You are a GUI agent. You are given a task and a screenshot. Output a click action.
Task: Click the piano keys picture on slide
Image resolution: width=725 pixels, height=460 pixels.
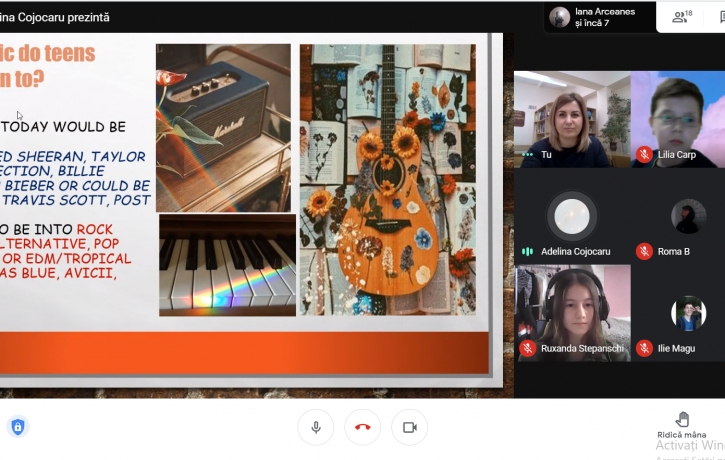[227, 265]
